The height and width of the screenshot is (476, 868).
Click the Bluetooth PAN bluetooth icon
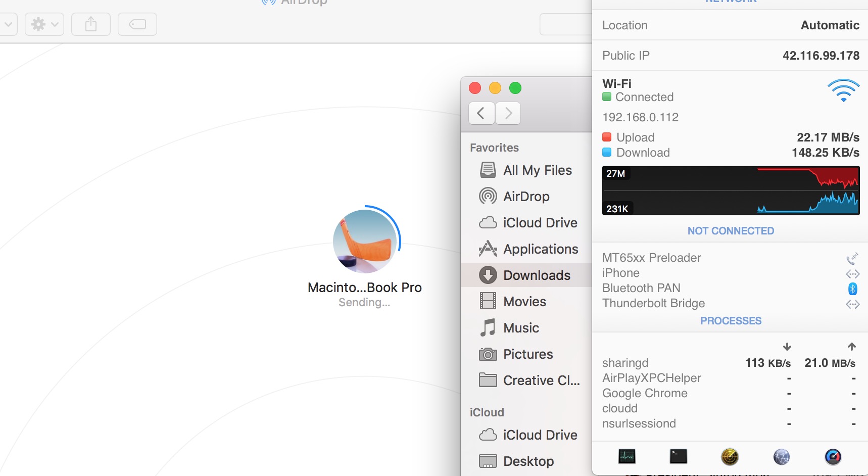pos(852,289)
